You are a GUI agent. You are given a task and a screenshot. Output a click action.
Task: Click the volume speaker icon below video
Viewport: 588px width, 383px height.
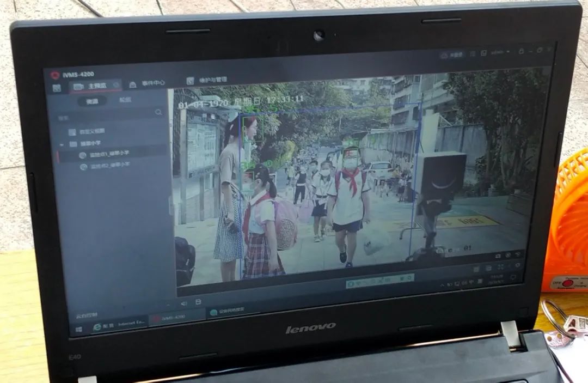pyautogui.click(x=184, y=303)
